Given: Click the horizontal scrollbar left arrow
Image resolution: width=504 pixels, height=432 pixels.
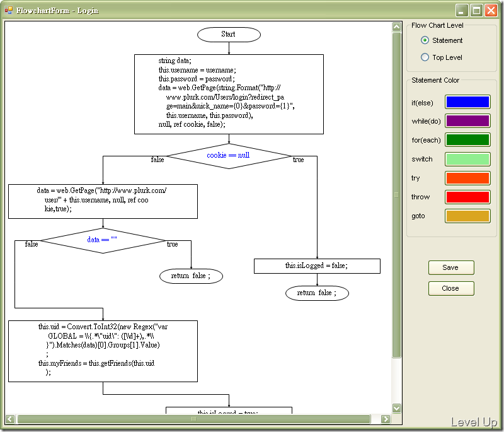Looking at the screenshot, I should click(x=10, y=419).
